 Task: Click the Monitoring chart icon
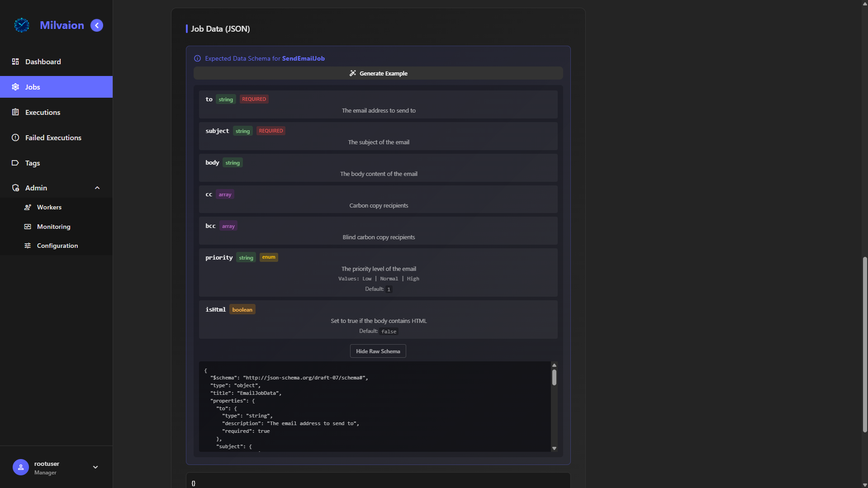pos(28,227)
